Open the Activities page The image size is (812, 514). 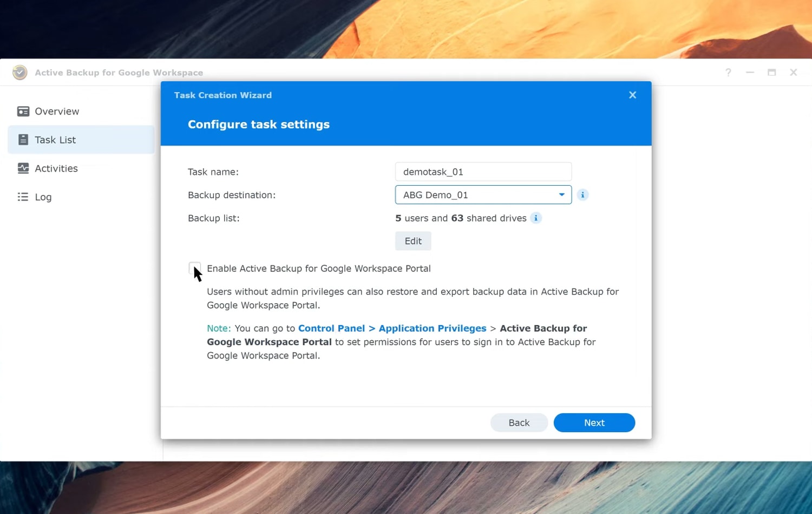(56, 168)
